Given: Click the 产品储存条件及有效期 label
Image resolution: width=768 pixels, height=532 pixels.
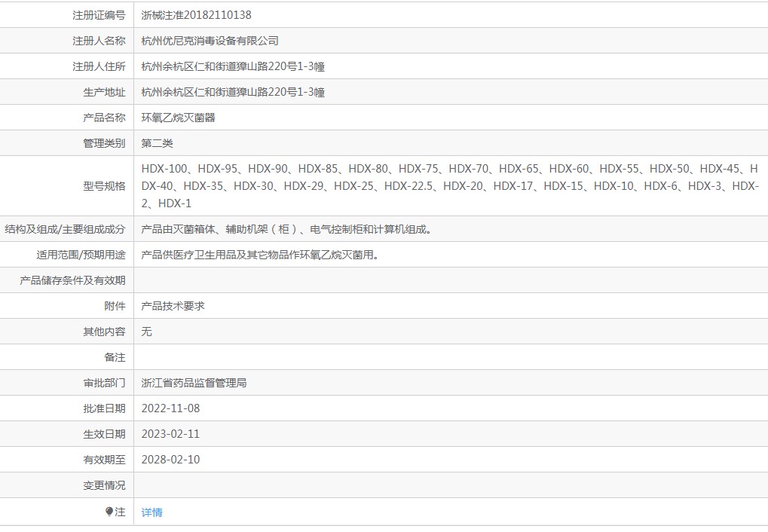Looking at the screenshot, I should pyautogui.click(x=72, y=280).
